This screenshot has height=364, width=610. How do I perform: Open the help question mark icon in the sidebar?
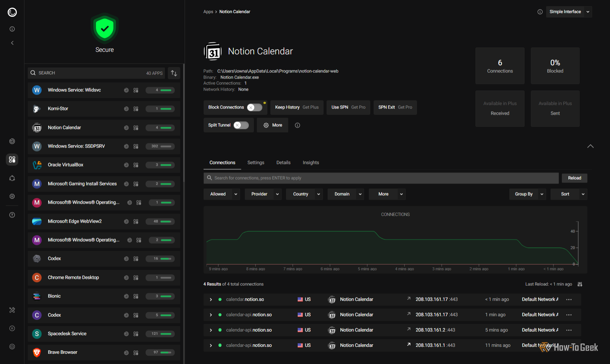(x=12, y=215)
